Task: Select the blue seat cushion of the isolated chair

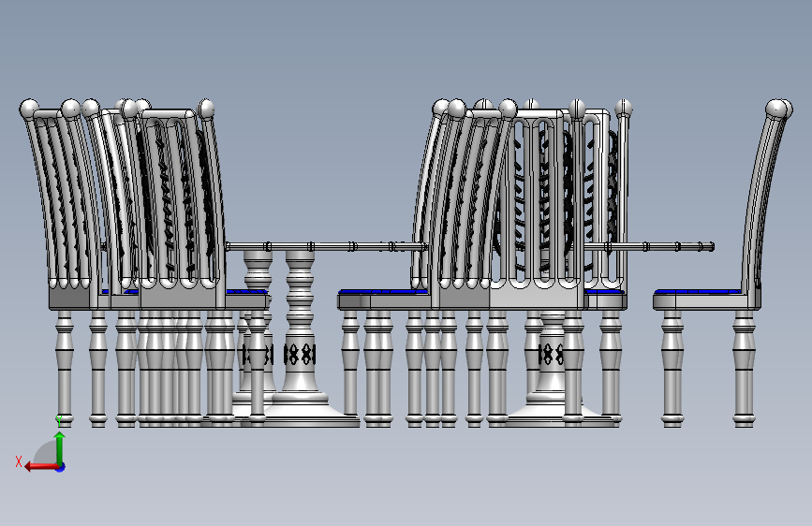Action: [x=698, y=292]
